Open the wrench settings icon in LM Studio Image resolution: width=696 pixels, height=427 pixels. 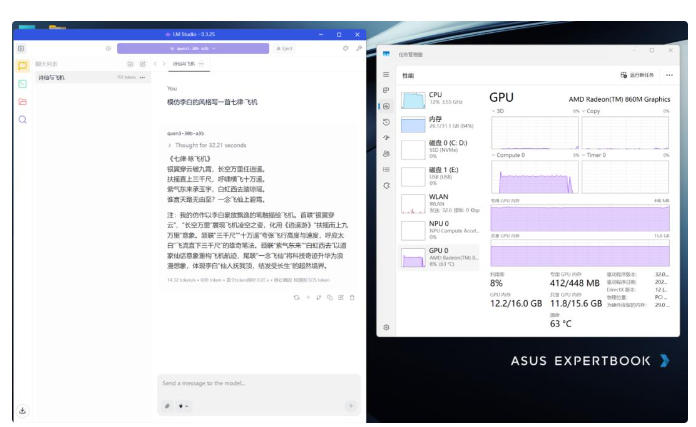click(359, 48)
